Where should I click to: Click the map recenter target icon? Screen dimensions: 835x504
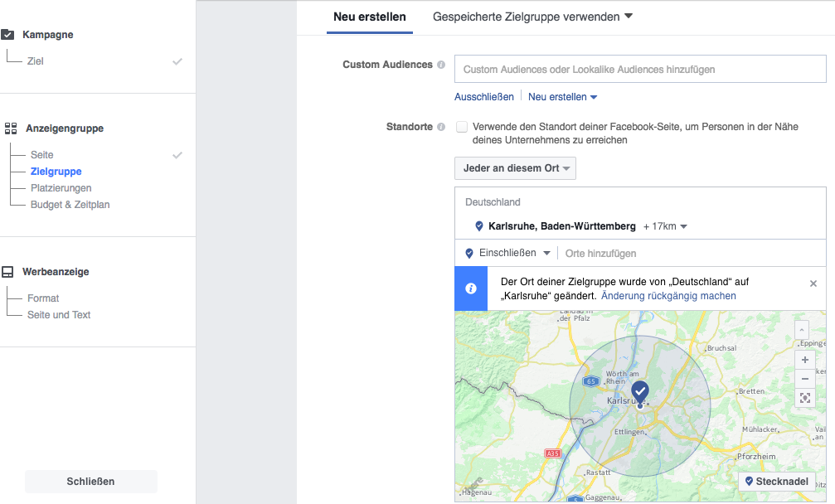(x=804, y=398)
